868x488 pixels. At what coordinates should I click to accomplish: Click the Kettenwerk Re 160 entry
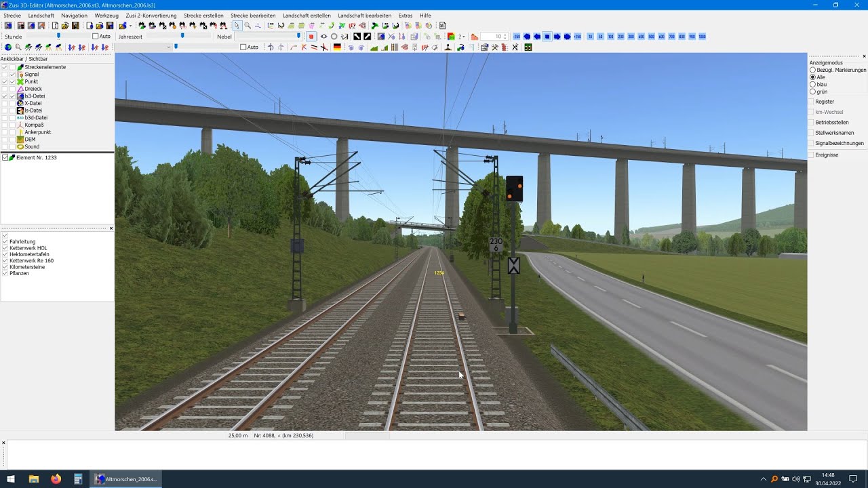click(x=32, y=261)
